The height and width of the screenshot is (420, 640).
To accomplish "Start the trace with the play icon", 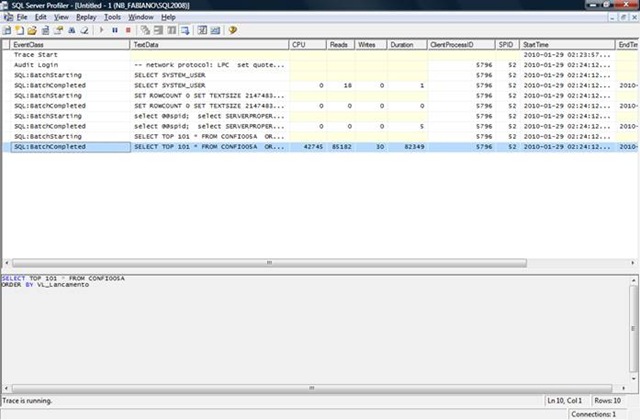I will [x=100, y=31].
